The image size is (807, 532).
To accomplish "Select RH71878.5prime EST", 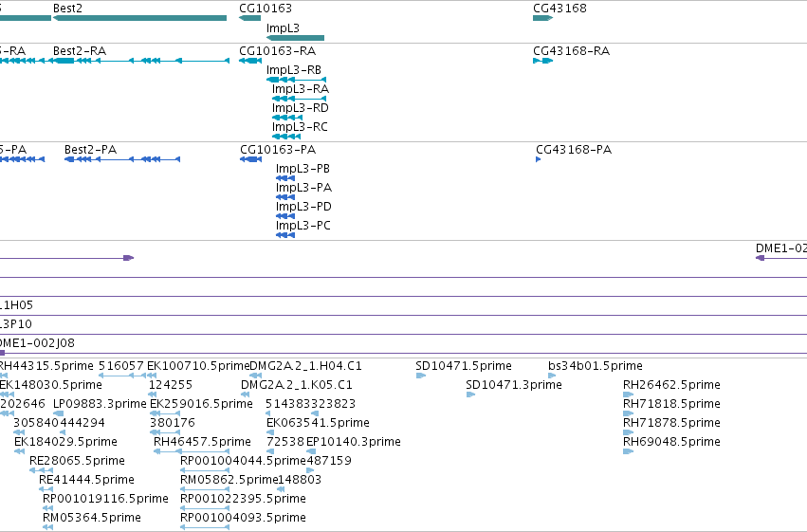I will coord(628,432).
